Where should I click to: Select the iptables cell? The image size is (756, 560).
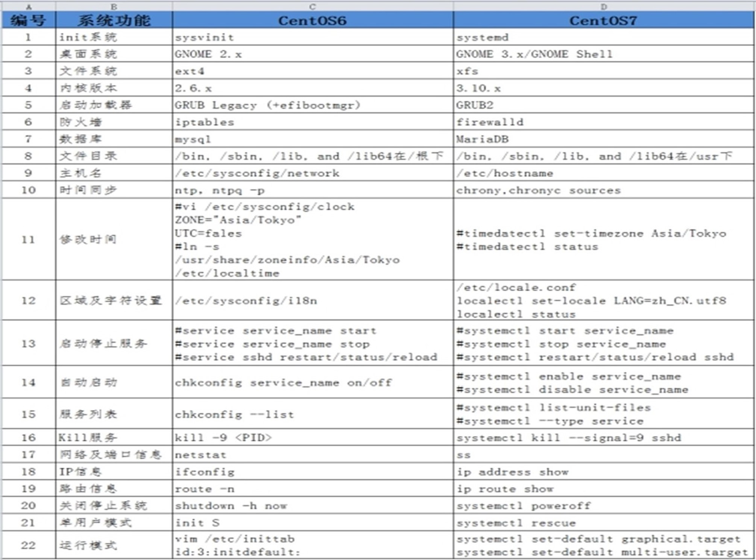coord(313,122)
